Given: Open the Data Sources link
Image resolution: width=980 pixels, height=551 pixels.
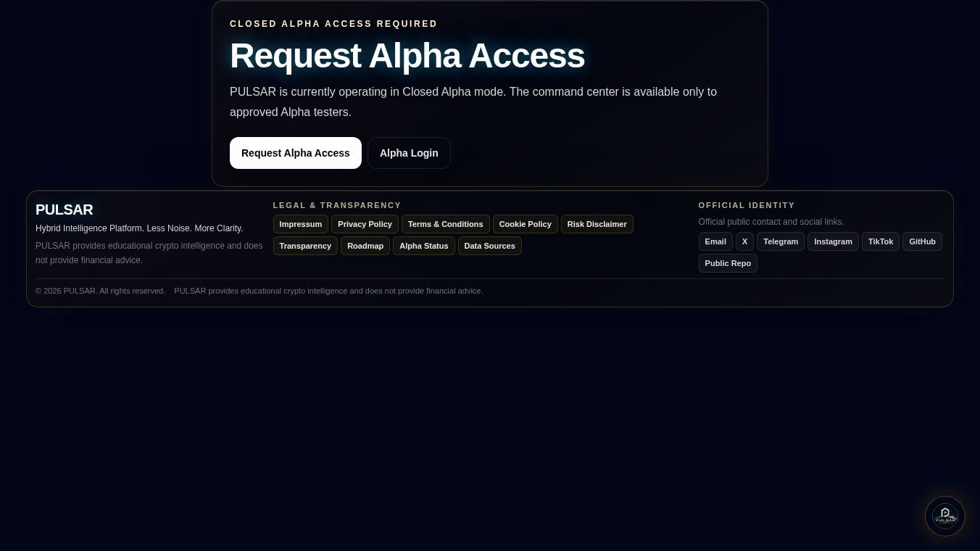Looking at the screenshot, I should 490,246.
